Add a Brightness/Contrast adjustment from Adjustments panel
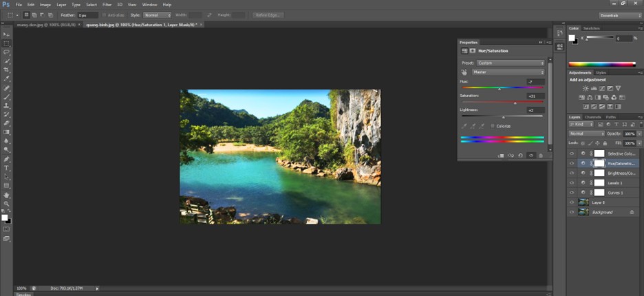 point(586,88)
